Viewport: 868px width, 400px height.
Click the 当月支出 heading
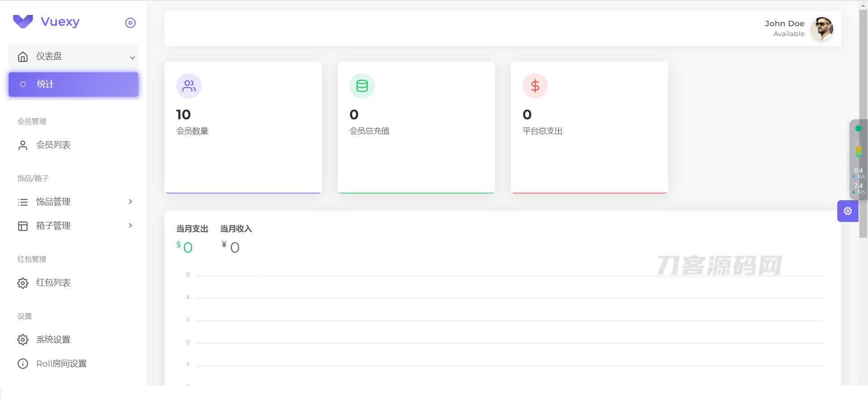tap(192, 229)
